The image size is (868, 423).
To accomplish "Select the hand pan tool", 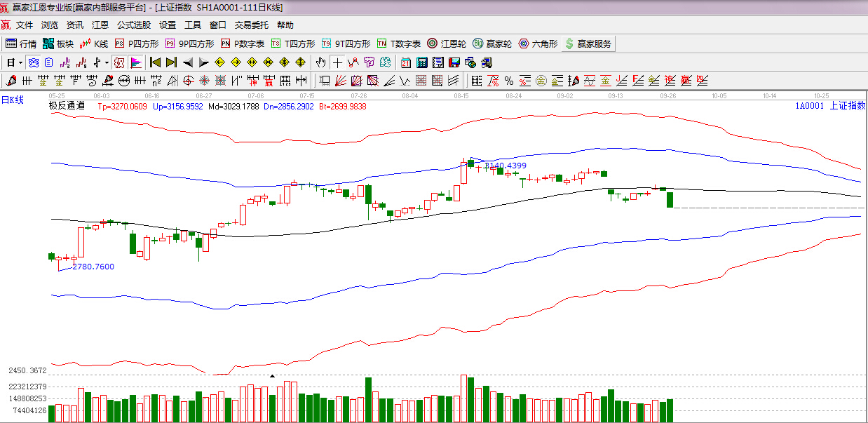I will click(321, 62).
